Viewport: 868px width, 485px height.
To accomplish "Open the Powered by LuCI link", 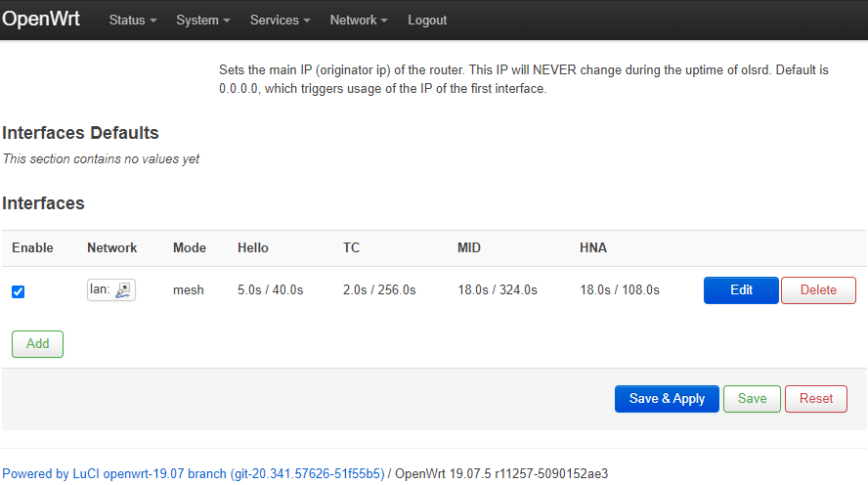I will pyautogui.click(x=194, y=473).
